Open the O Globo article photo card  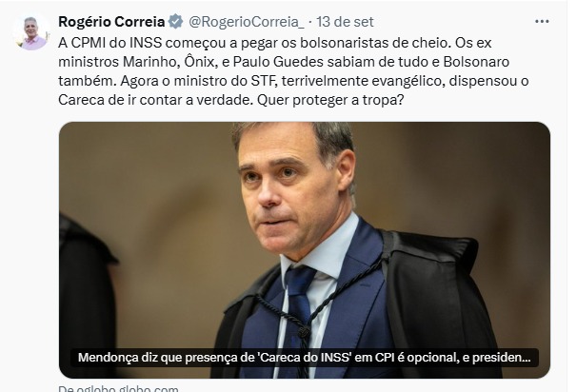(x=305, y=250)
